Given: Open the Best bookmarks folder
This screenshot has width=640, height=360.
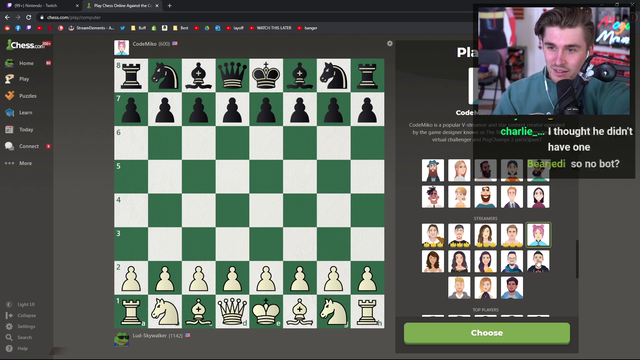Looking at the screenshot, I should (x=181, y=28).
